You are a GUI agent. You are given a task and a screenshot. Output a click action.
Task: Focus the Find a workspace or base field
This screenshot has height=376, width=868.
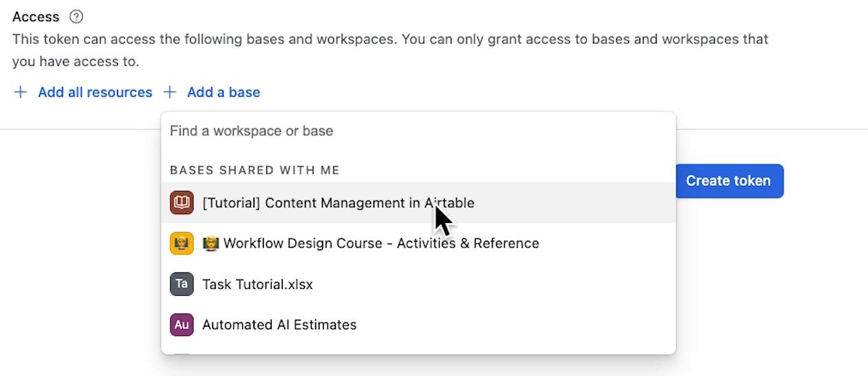[x=418, y=130]
